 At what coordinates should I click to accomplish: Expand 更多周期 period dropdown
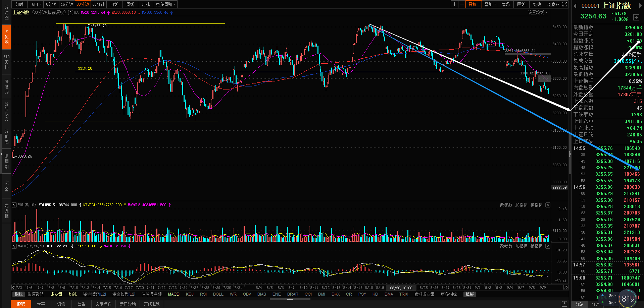[x=165, y=4]
